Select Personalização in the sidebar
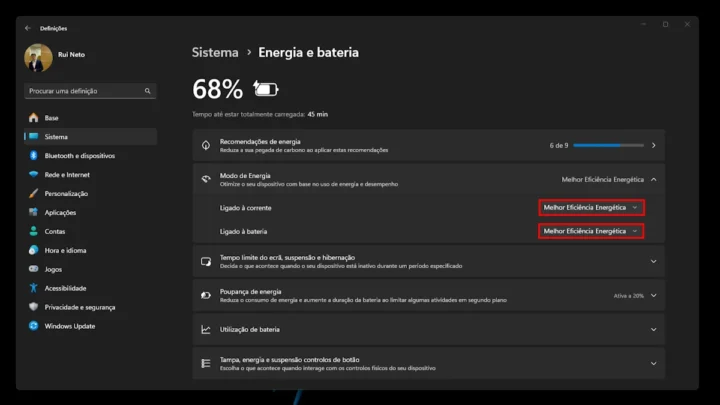The height and width of the screenshot is (405, 720). pyautogui.click(x=66, y=193)
